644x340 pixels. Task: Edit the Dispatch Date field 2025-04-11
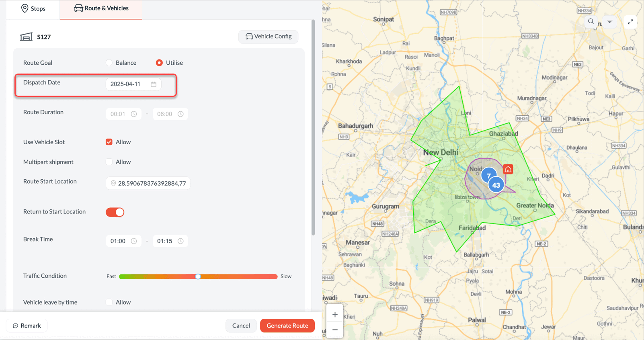click(x=133, y=84)
